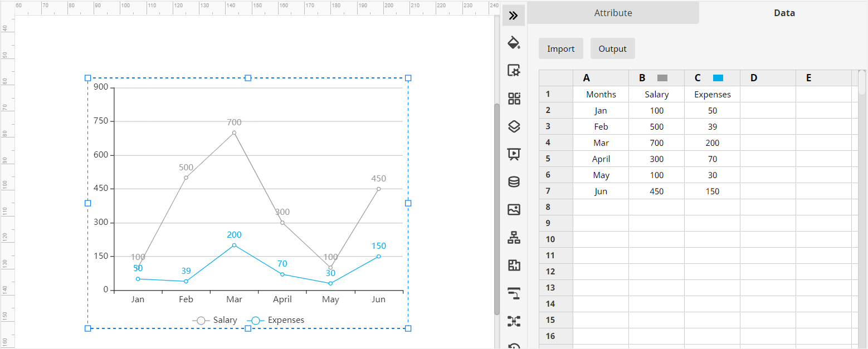
Task: Open the org-structure diagram icon
Action: click(513, 238)
